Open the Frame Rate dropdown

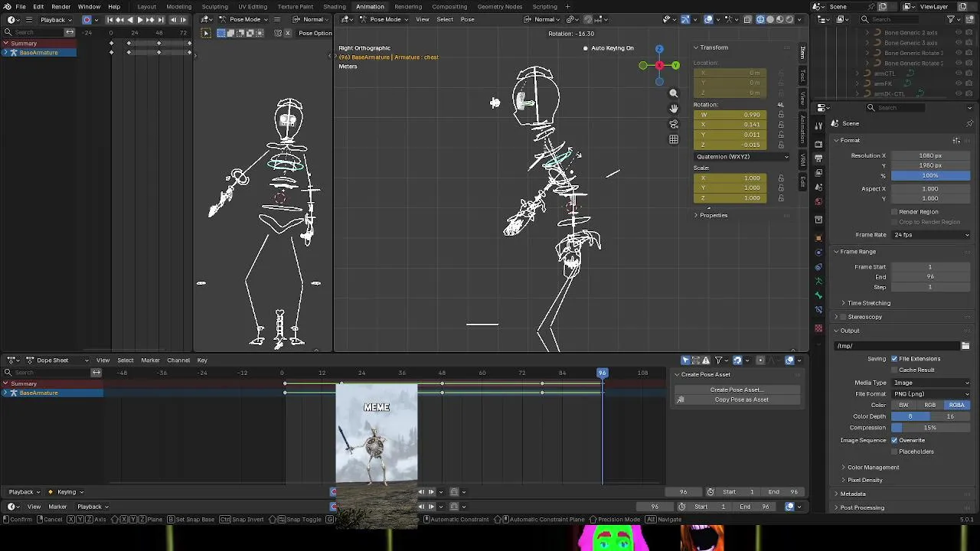tap(930, 235)
